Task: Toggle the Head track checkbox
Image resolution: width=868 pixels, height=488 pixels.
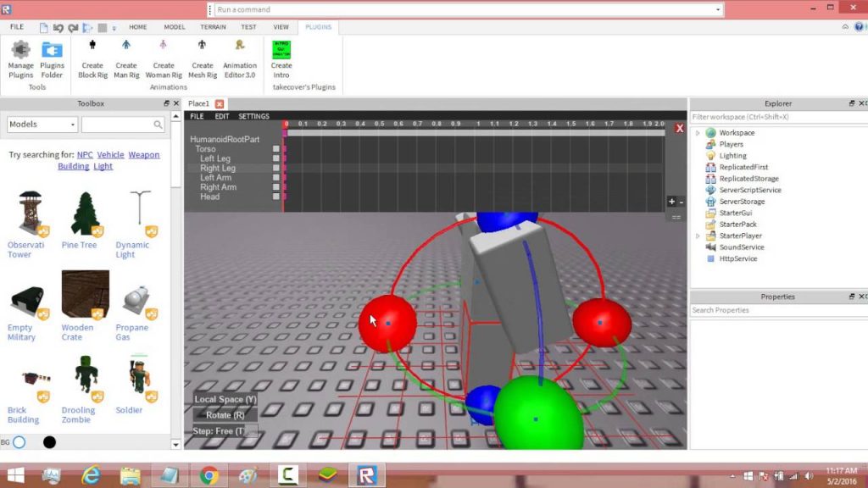Action: coord(276,197)
